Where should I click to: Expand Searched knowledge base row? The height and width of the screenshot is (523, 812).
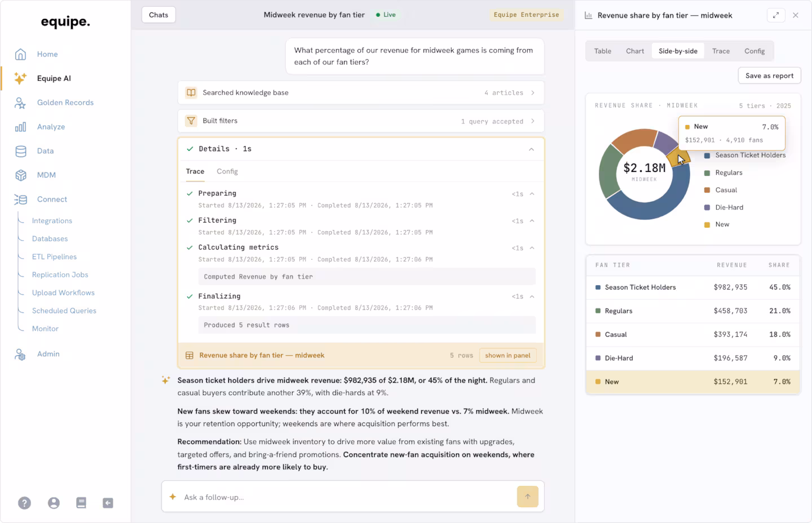pos(361,92)
